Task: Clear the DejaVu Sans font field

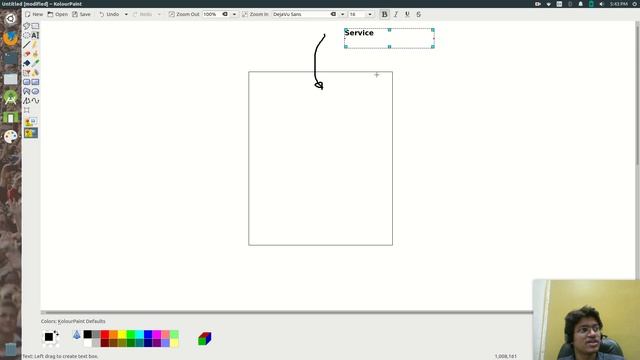Action: coord(333,14)
